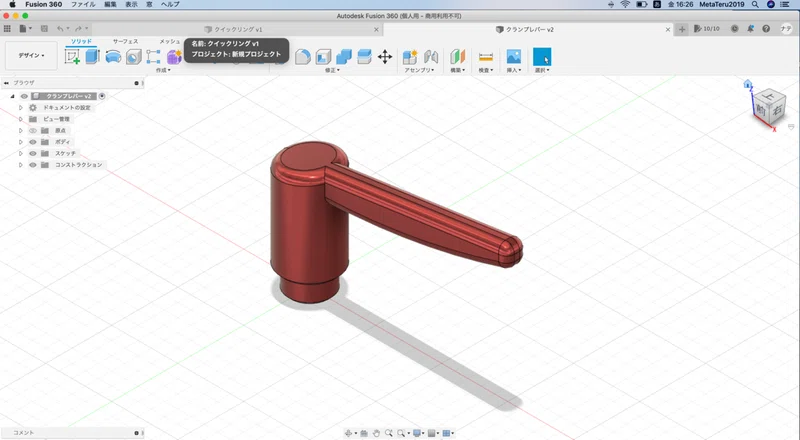Image resolution: width=800 pixels, height=440 pixels.
Task: Open the 修正 dropdown menu
Action: click(x=332, y=70)
